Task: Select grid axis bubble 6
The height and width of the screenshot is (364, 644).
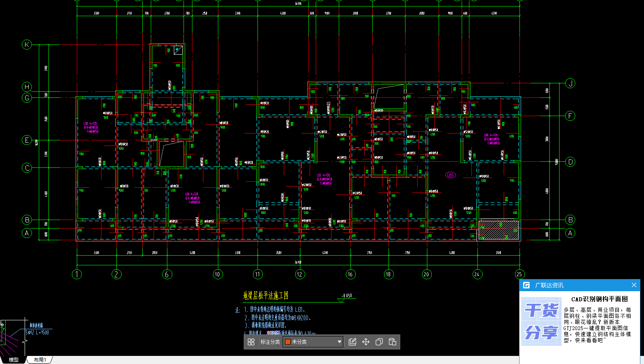Action: [x=167, y=274]
